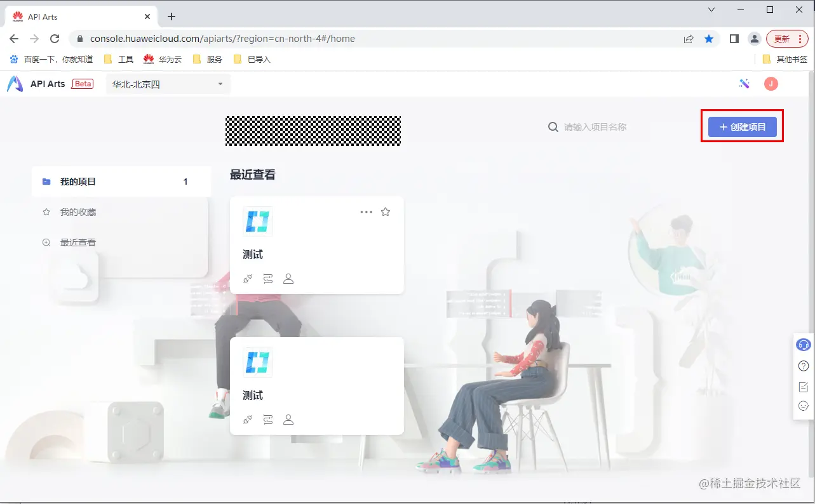Open the Chrome profile icon
This screenshot has width=815, height=504.
pos(754,39)
